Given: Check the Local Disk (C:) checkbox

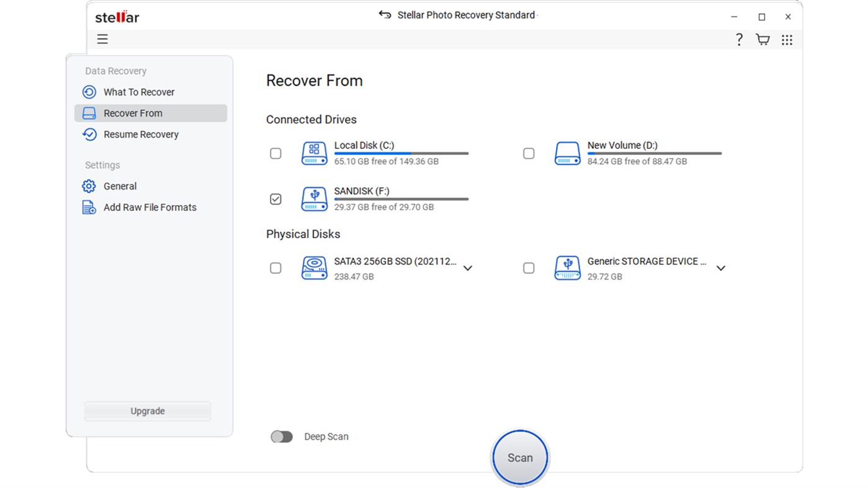Looking at the screenshot, I should point(275,153).
